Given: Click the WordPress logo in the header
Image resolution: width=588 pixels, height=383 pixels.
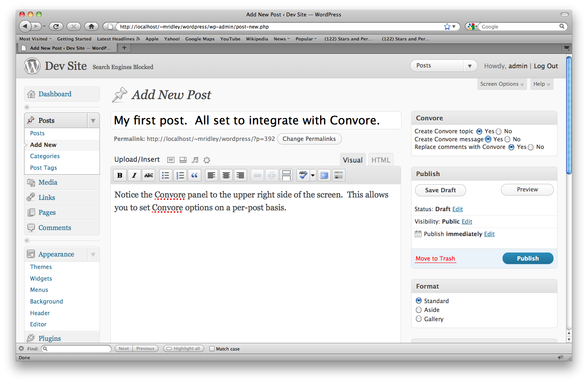Looking at the screenshot, I should click(x=32, y=66).
